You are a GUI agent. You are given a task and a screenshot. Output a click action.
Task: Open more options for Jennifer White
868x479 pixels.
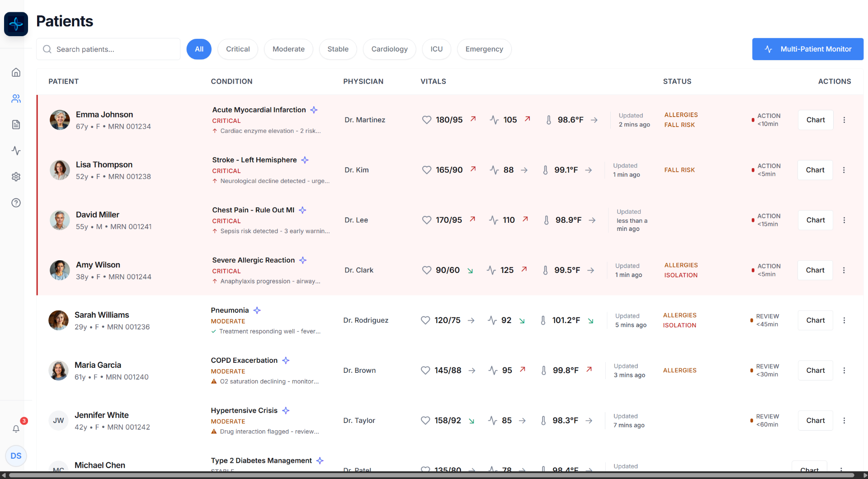844,421
